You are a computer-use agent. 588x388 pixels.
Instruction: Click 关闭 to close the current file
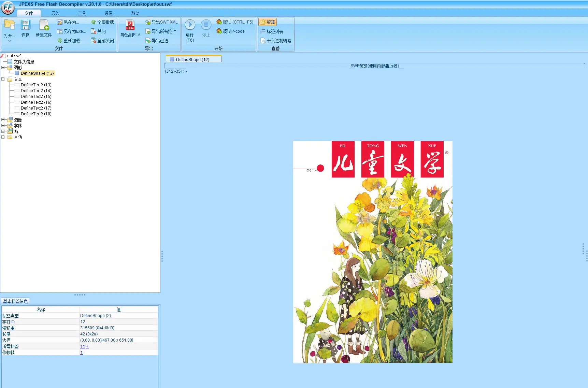pyautogui.click(x=98, y=31)
